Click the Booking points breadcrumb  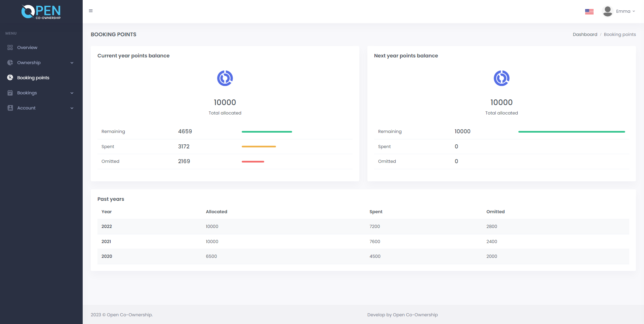(x=619, y=35)
